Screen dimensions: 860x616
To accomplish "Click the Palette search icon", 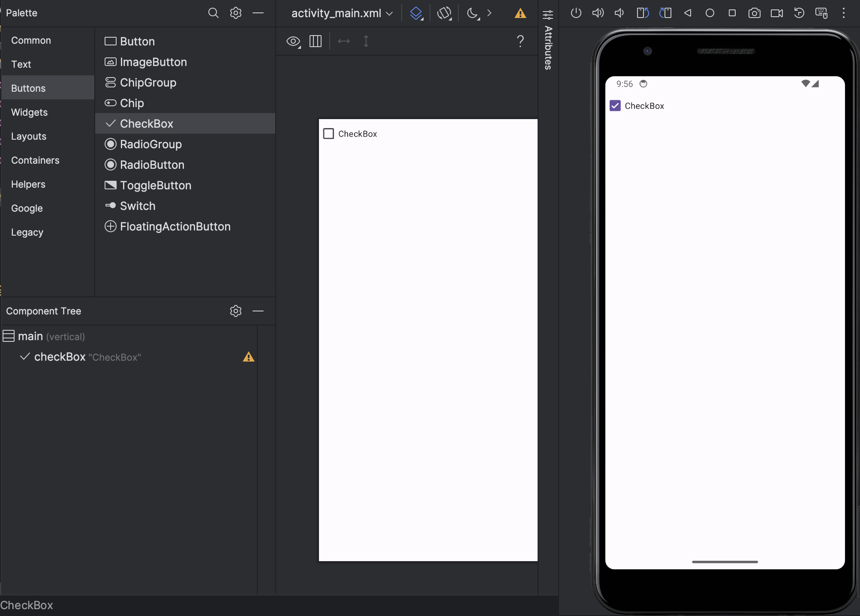I will [213, 13].
